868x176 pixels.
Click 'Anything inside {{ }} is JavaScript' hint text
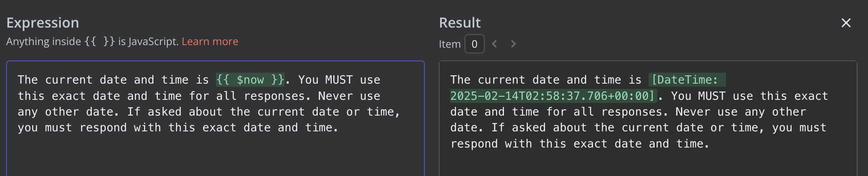[x=92, y=42]
